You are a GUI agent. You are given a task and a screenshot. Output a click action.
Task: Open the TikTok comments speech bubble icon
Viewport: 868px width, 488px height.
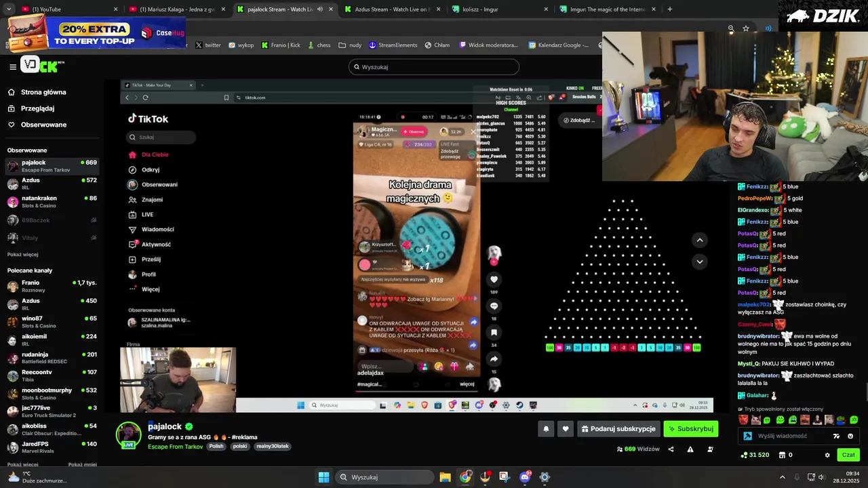tap(494, 306)
